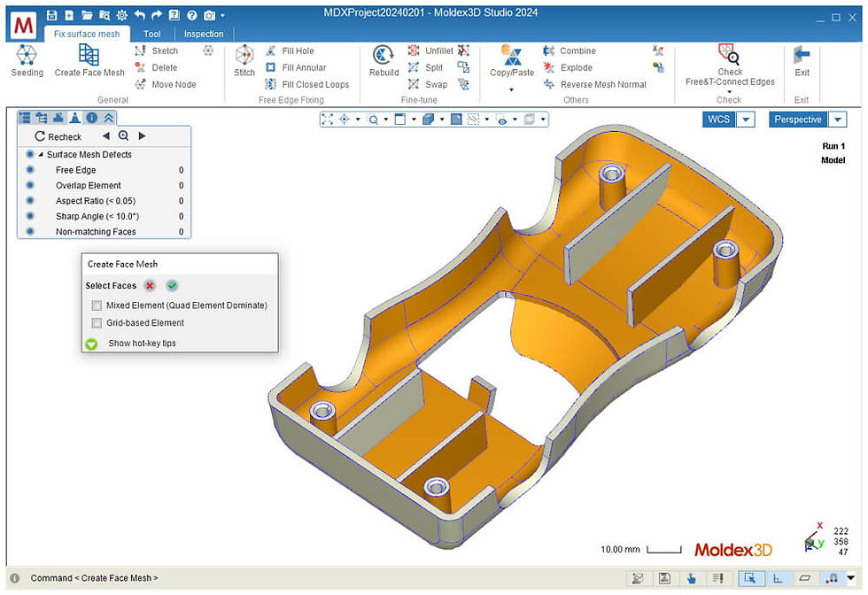Screen dimensions: 868x595
Task: Toggle Free Edge visibility dot
Action: click(x=30, y=170)
